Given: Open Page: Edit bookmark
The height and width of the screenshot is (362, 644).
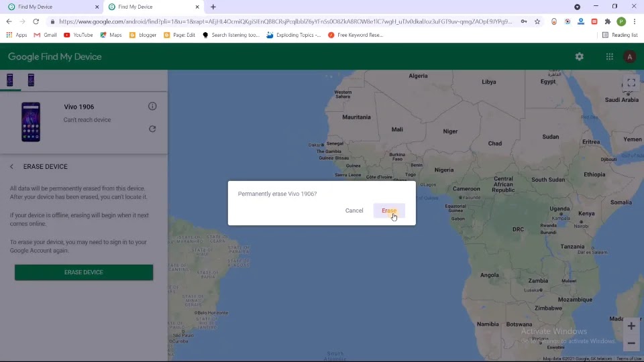Looking at the screenshot, I should coord(180,35).
